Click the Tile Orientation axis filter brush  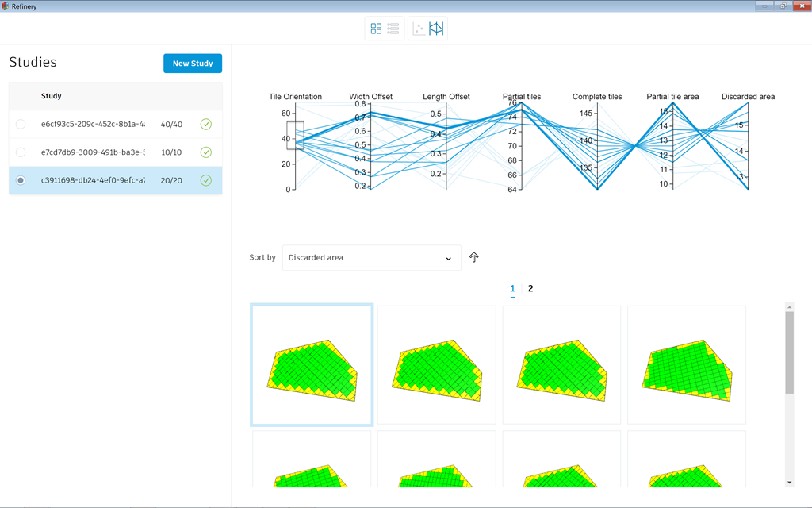pyautogui.click(x=295, y=135)
